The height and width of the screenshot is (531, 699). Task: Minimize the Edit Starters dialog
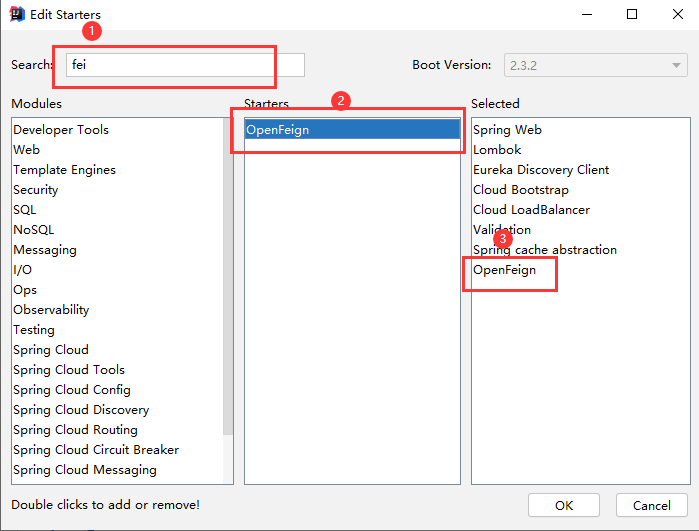coord(587,14)
